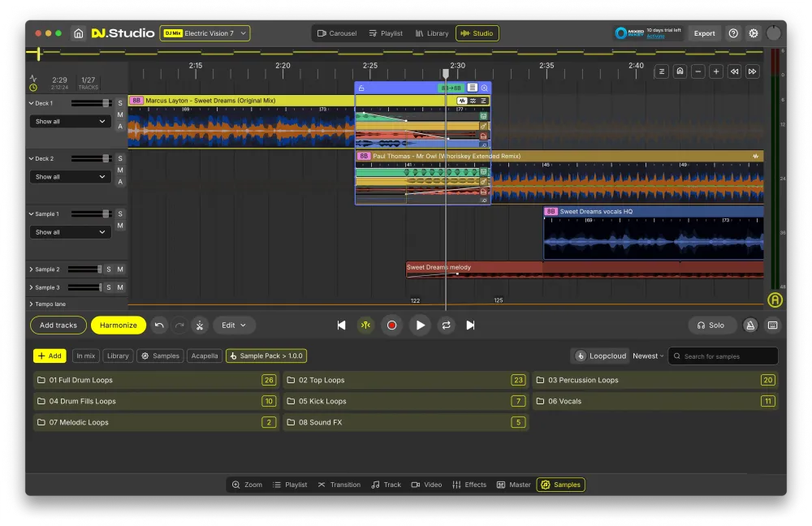Image resolution: width=812 pixels, height=526 pixels.
Task: Switch to Library view in top bar
Action: (x=432, y=33)
